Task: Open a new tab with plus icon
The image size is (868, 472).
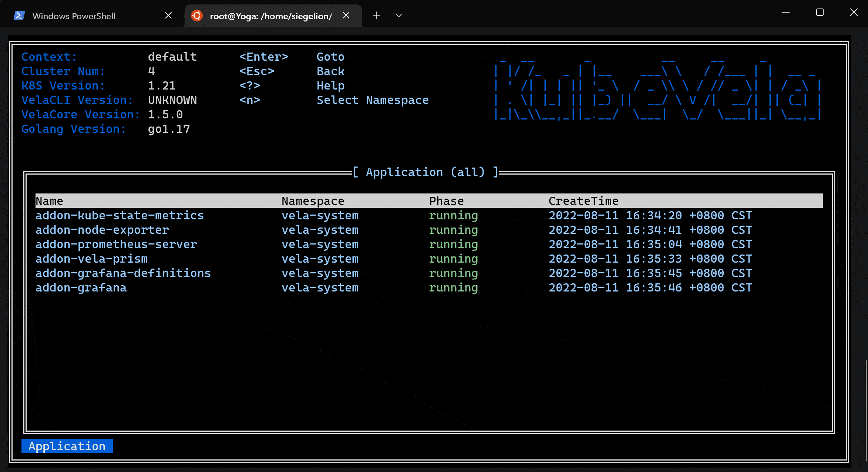Action: click(377, 16)
